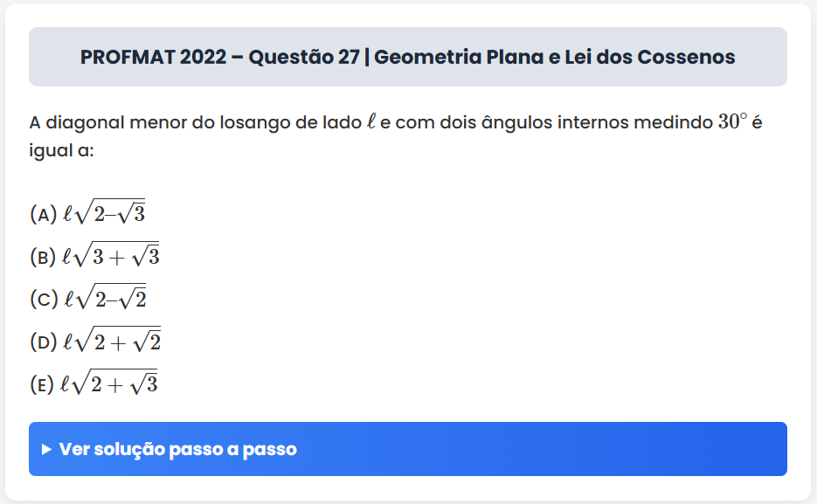Click the formula ℓ√(3+√3) in option B
The height and width of the screenshot is (504, 817).
click(111, 255)
